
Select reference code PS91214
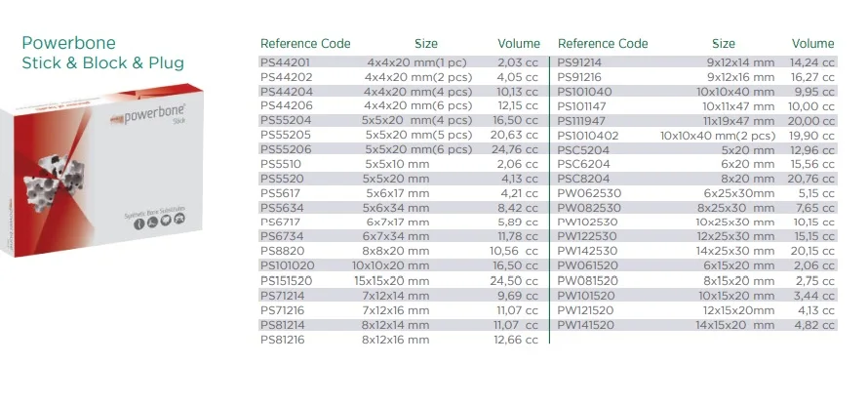579,62
